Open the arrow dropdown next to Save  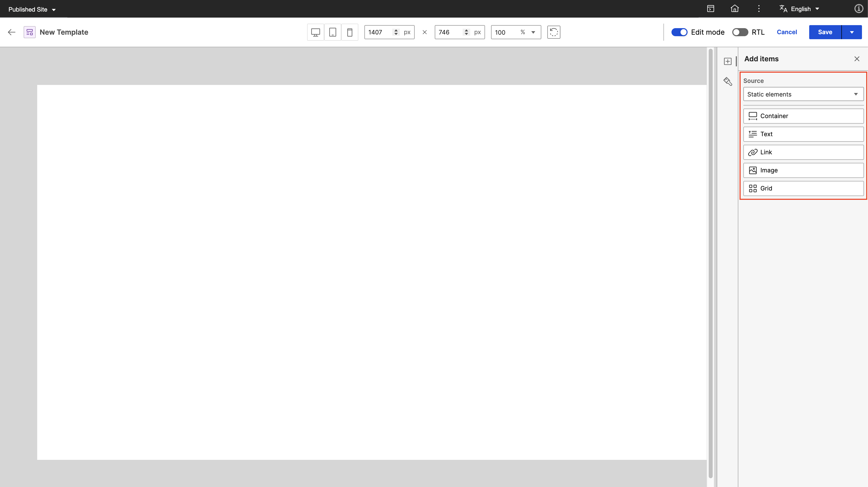852,32
